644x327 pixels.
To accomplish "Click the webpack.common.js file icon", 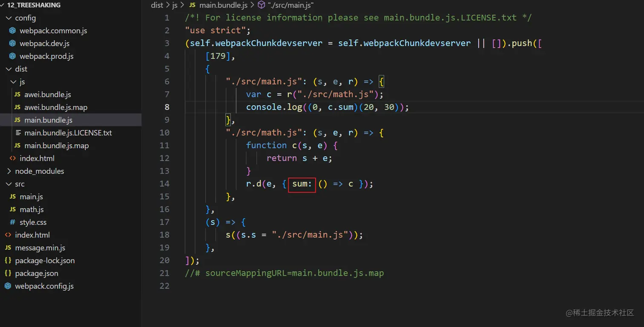I will [12, 31].
